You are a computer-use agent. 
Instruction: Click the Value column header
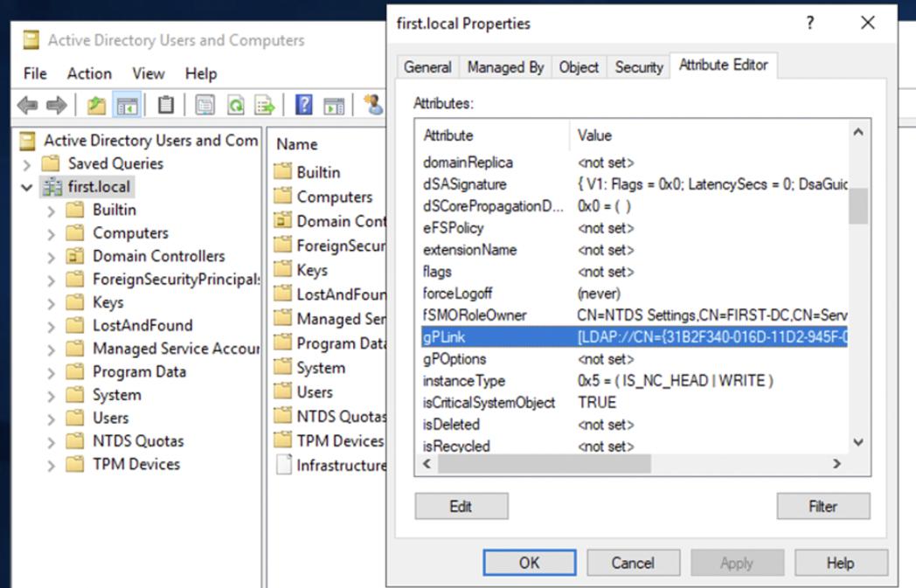coord(709,135)
